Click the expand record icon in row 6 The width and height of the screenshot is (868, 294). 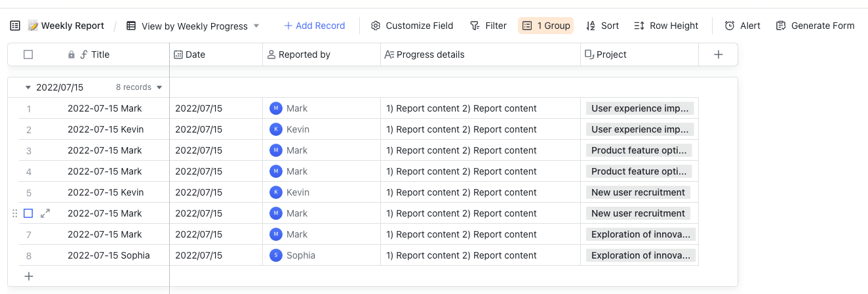pyautogui.click(x=45, y=213)
